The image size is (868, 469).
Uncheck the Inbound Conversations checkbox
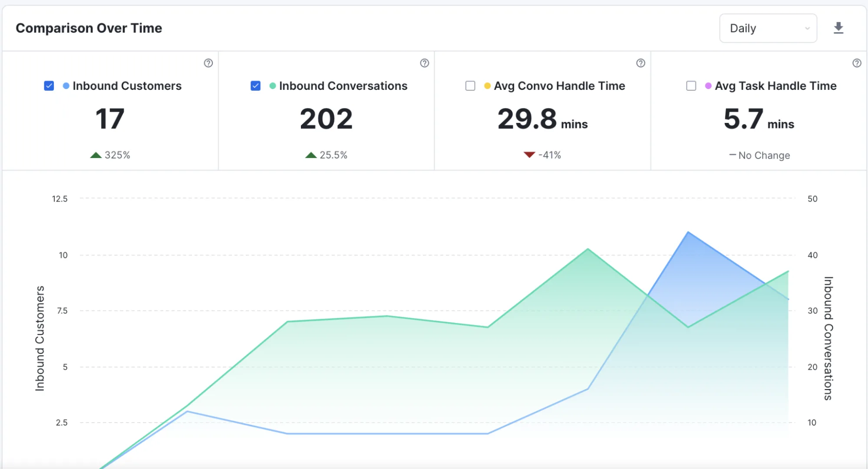tap(256, 86)
